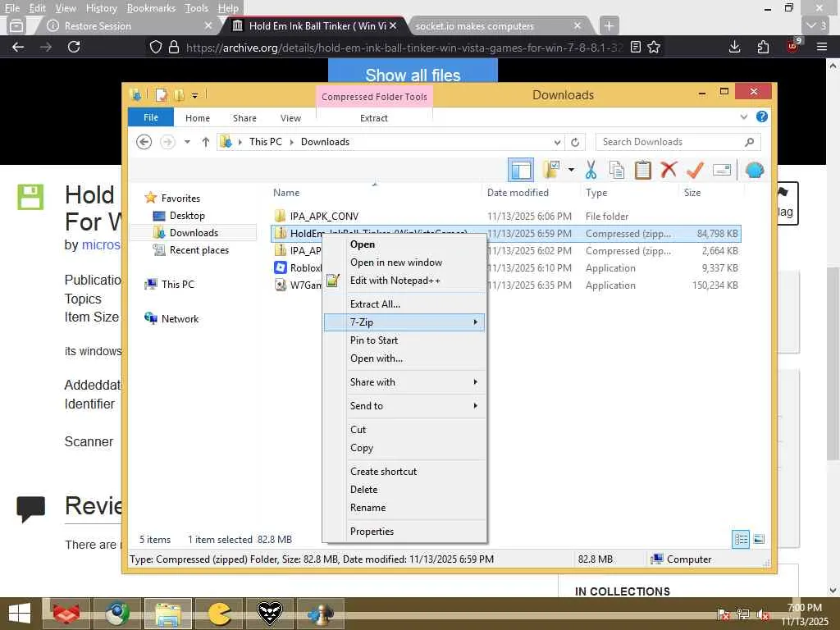840x630 pixels.
Task: Open the Share ribbon tab
Action: coord(244,118)
